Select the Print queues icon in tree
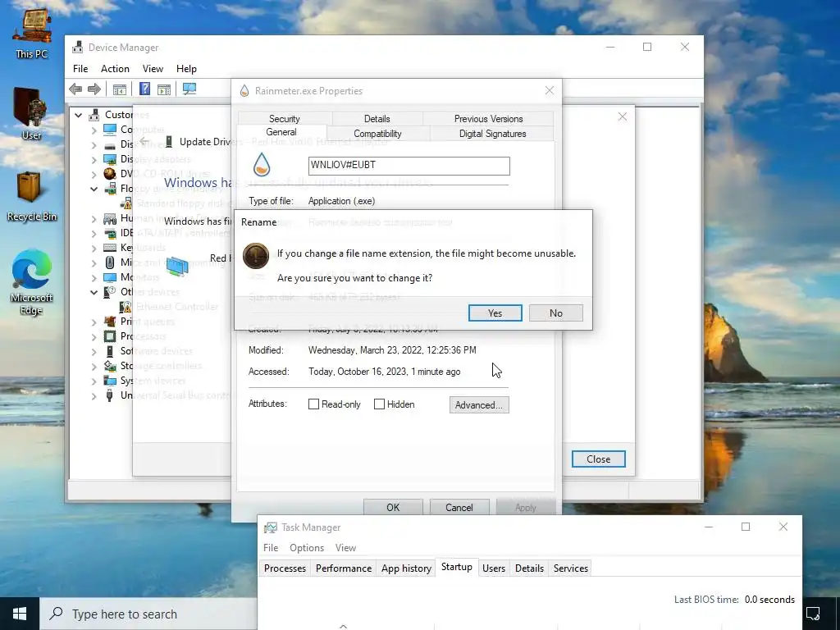840x630 pixels. point(110,322)
